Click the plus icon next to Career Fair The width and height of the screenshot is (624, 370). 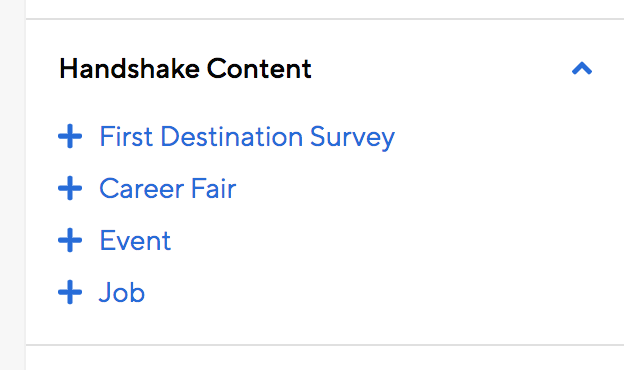coord(70,188)
